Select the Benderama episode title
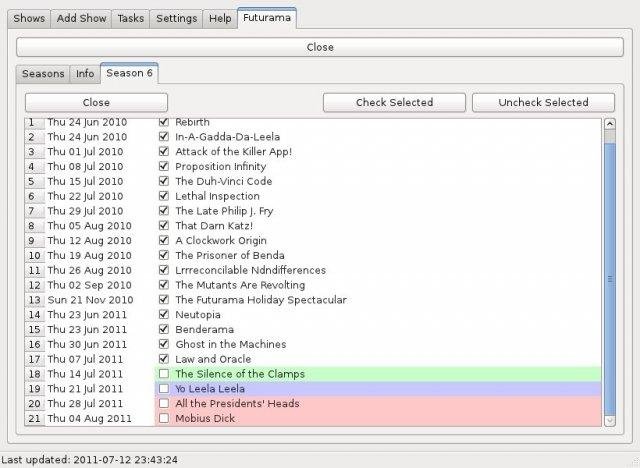This screenshot has height=468, width=640. pyautogui.click(x=204, y=329)
